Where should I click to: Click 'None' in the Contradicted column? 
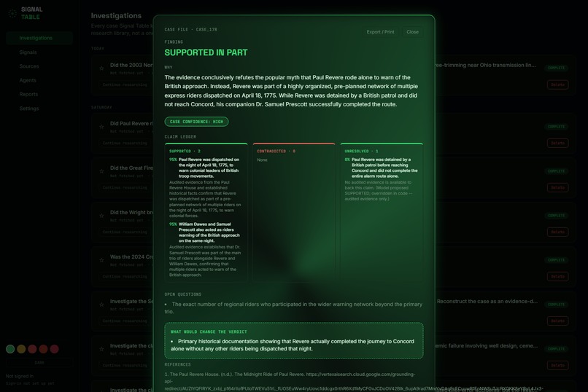click(x=262, y=160)
